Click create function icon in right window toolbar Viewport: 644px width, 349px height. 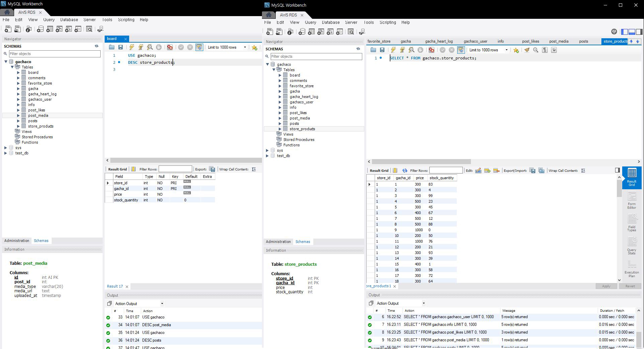pos(339,32)
